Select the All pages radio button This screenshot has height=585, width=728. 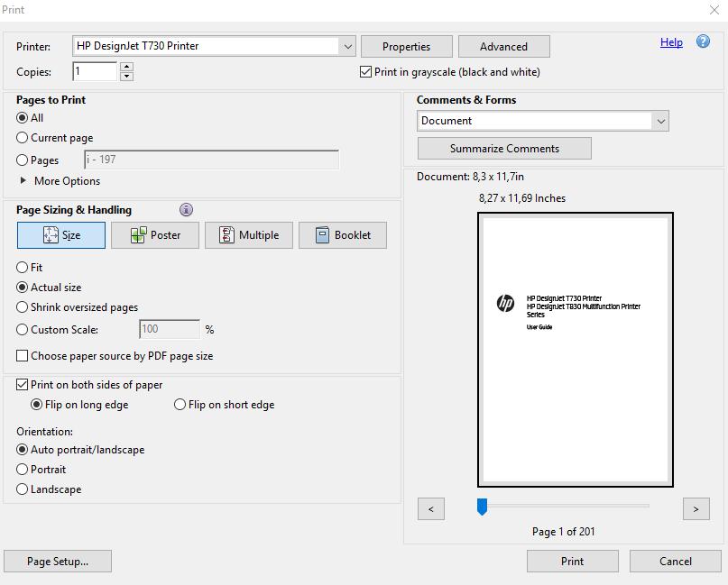click(x=22, y=118)
